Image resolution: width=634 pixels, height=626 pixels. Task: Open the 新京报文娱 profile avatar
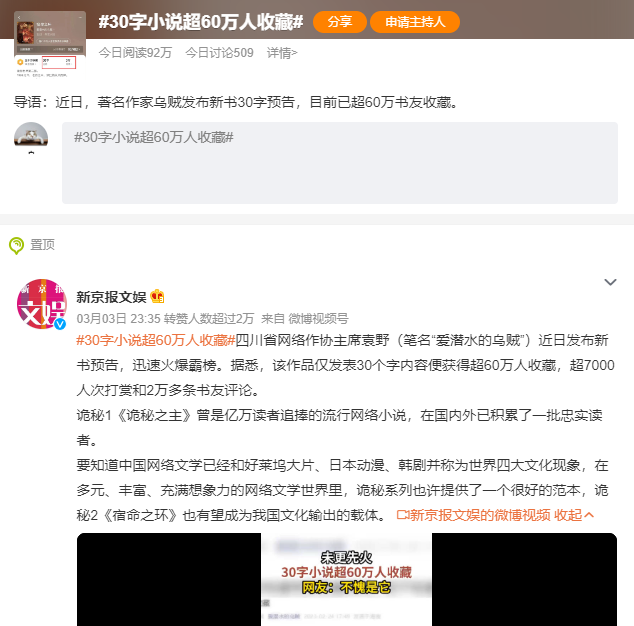[41, 304]
